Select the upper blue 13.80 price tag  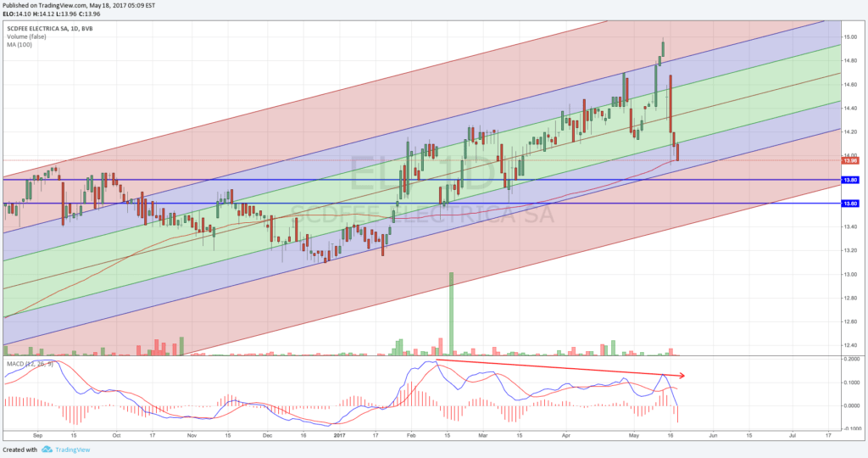pos(849,180)
